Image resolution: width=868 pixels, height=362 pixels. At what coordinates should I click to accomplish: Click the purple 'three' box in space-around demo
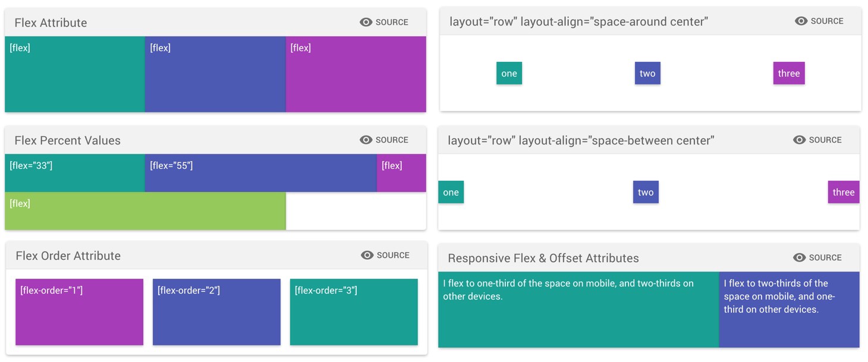[788, 73]
